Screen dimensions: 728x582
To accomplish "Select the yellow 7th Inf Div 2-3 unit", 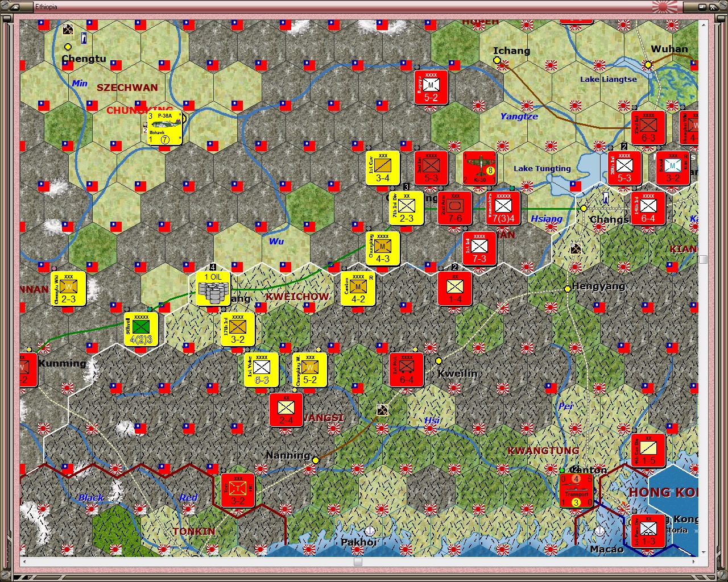I will point(407,208).
